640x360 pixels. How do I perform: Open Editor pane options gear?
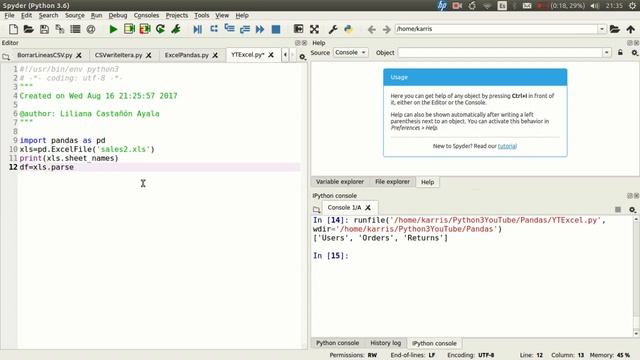302,57
